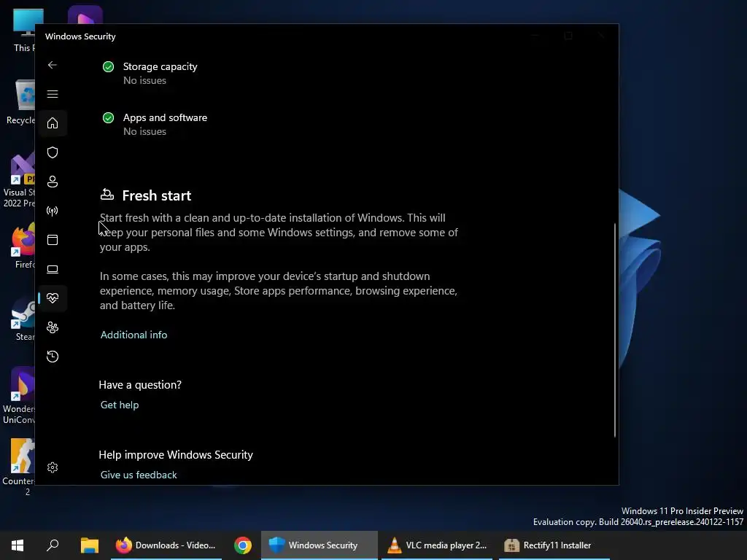747x560 pixels.
Task: Click the Fresh start heading
Action: tap(157, 195)
